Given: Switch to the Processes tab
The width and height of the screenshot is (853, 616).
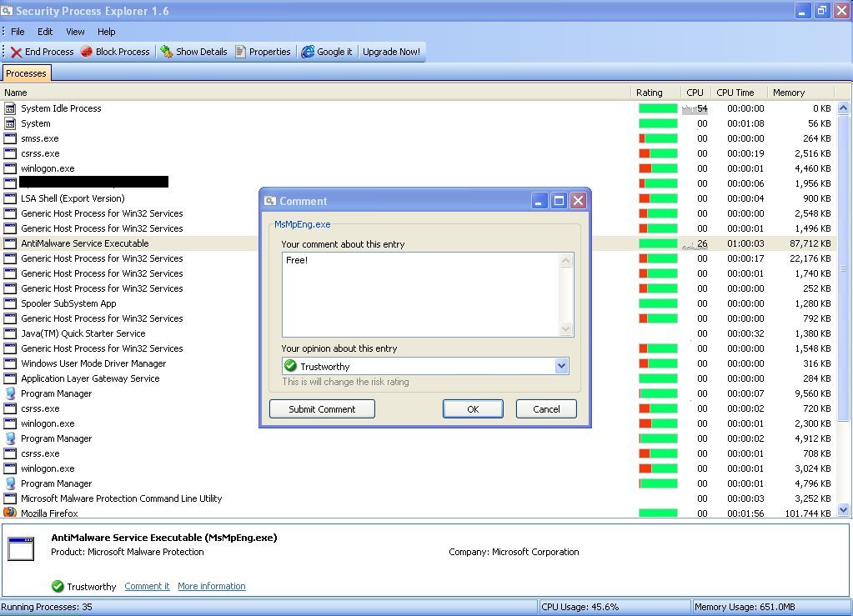Looking at the screenshot, I should pyautogui.click(x=26, y=73).
